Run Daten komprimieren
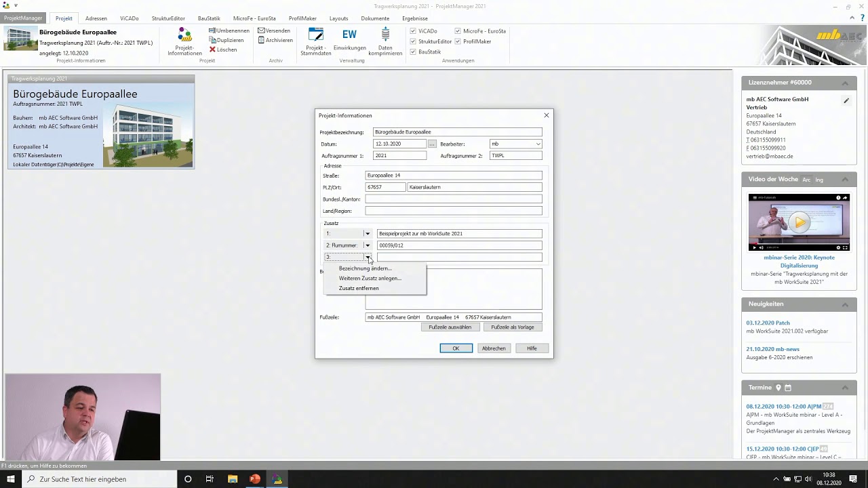Image resolution: width=868 pixels, height=488 pixels. pos(385,41)
